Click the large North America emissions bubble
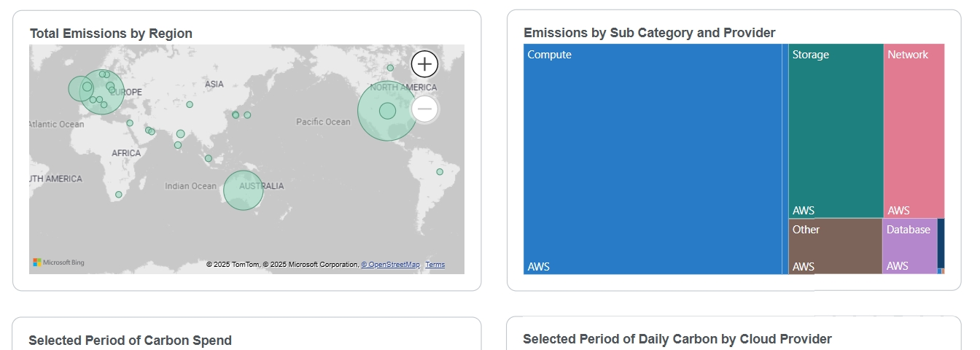The height and width of the screenshot is (350, 980). point(388,111)
